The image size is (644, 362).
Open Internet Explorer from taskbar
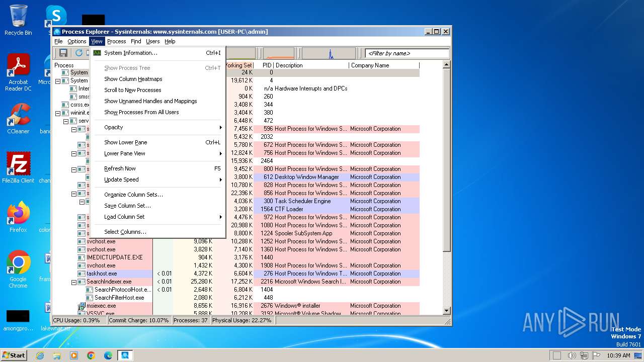40,355
